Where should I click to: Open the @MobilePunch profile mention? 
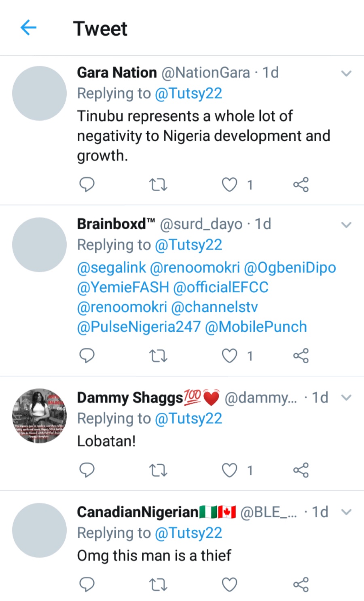coord(256,327)
